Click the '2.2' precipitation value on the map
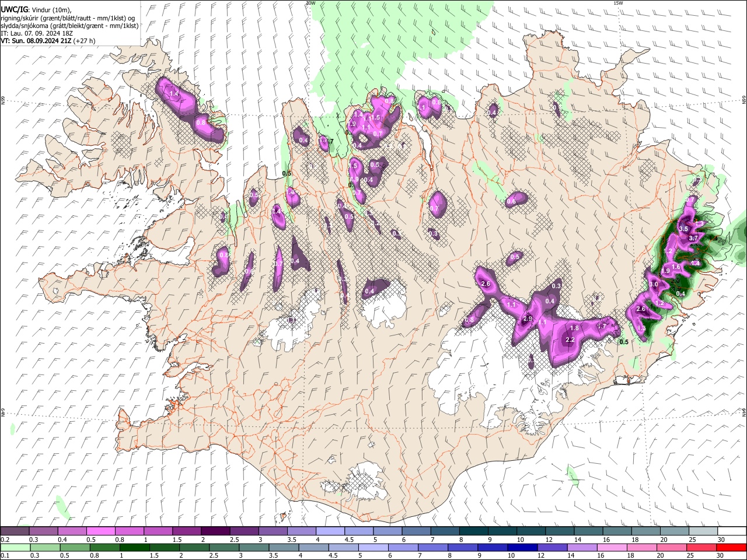The width and height of the screenshot is (747, 560). click(570, 339)
